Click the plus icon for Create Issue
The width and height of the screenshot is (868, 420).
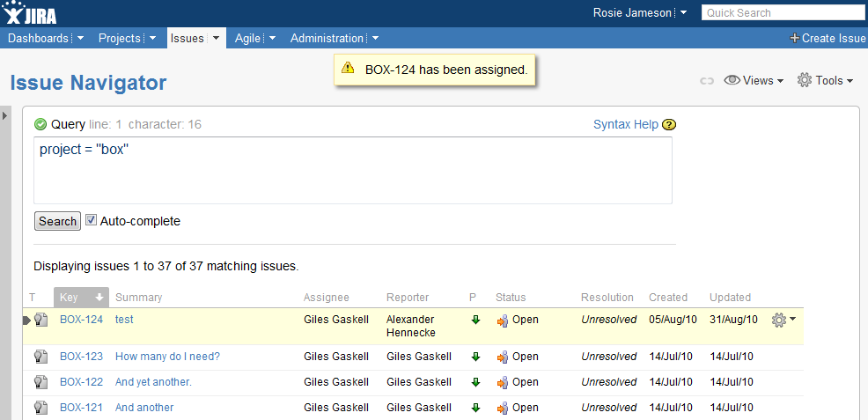point(794,38)
